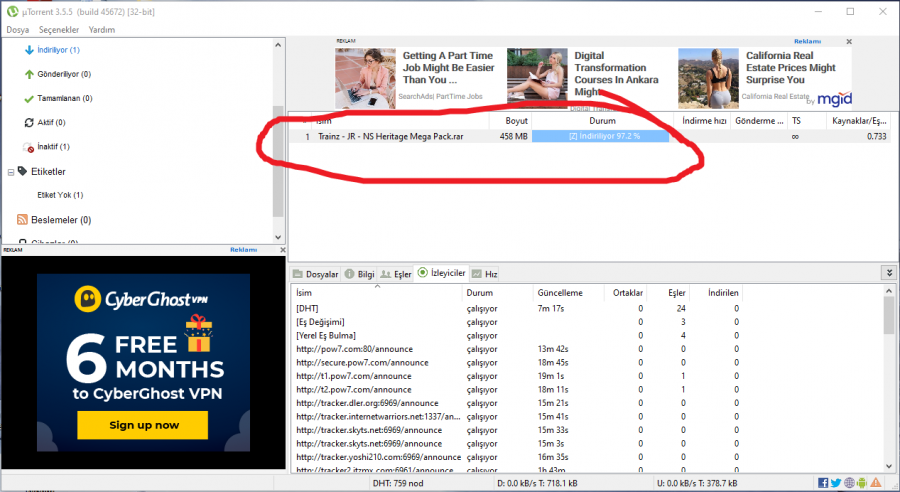Click the µTorrent logo in title bar

pyautogui.click(x=12, y=11)
